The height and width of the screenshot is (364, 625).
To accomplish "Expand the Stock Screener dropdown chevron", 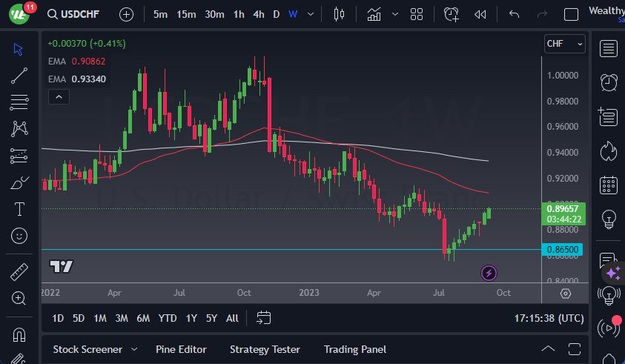I will (134, 349).
